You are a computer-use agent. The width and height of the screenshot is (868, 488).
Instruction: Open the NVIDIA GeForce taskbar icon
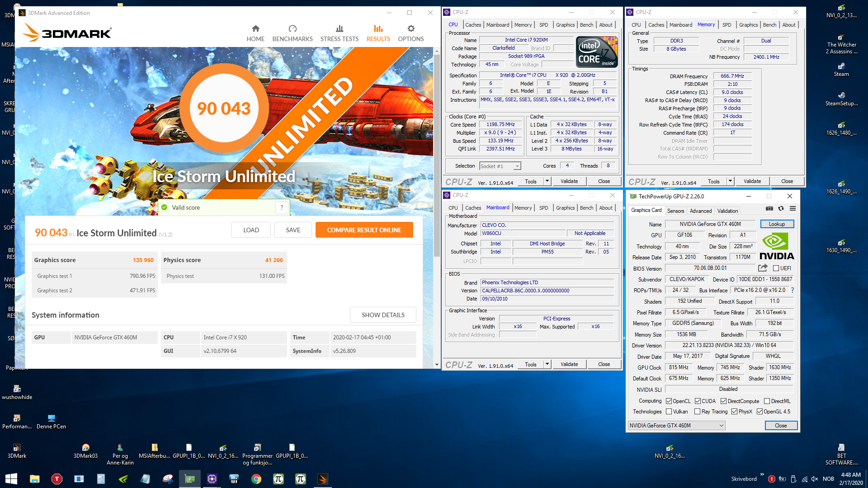[x=123, y=479]
